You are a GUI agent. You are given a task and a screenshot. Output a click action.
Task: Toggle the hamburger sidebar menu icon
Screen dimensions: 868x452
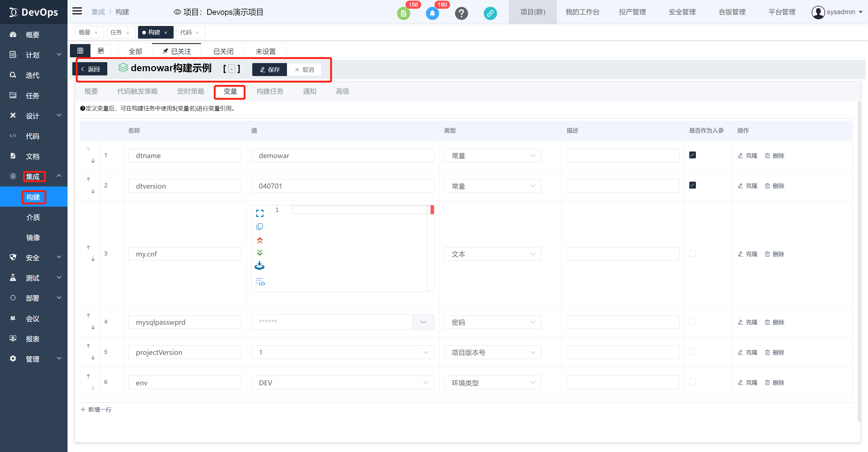[x=77, y=11]
